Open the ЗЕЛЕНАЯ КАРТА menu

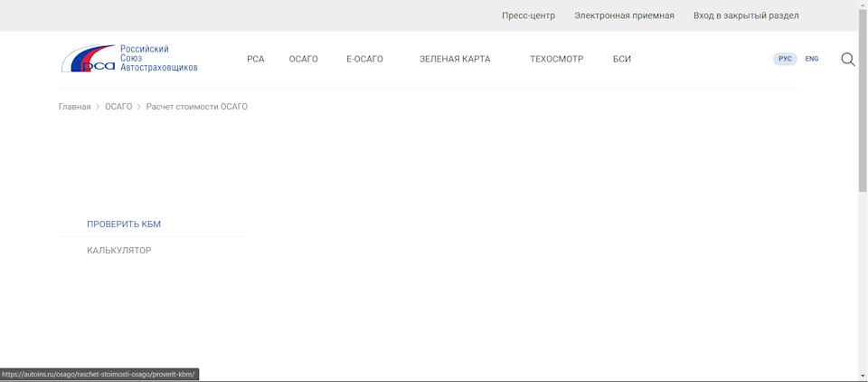coord(455,60)
